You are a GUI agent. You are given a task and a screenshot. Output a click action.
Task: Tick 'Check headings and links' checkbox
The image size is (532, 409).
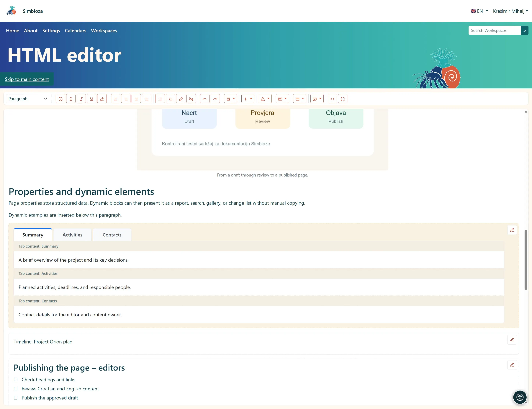(x=16, y=380)
